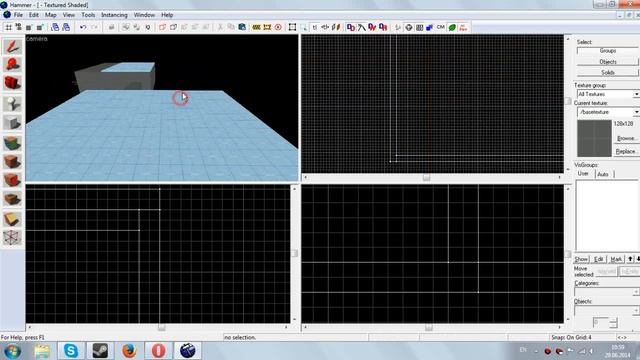
Task: Click the Larger Grid icon
Action: tap(40, 27)
